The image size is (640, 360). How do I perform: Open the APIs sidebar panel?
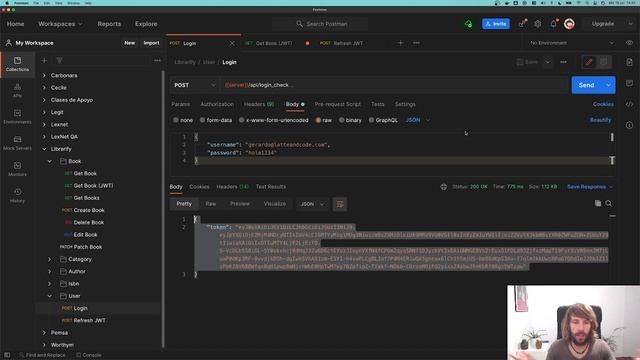(17, 90)
